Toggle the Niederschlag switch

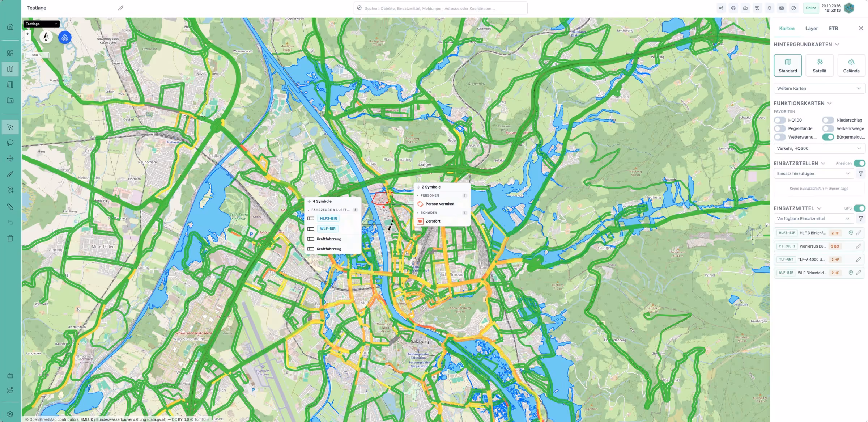[828, 120]
